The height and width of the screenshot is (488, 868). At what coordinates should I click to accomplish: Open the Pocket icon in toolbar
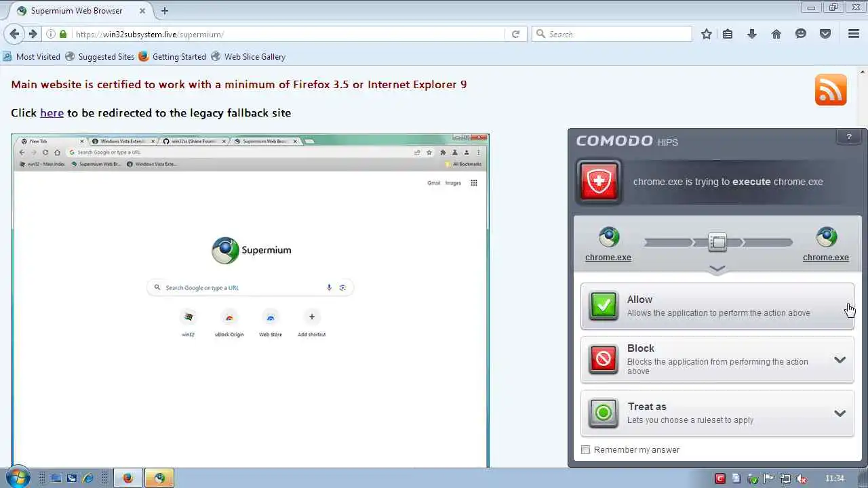click(x=825, y=34)
